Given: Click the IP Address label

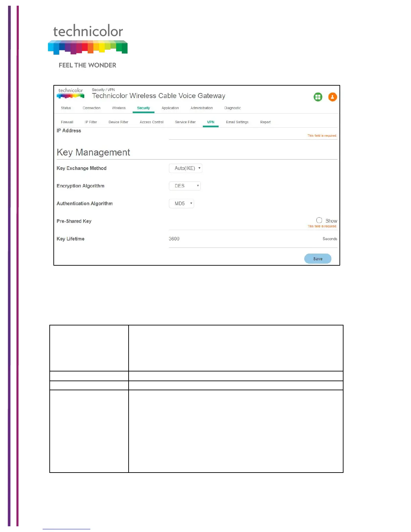Looking at the screenshot, I should [68, 131].
